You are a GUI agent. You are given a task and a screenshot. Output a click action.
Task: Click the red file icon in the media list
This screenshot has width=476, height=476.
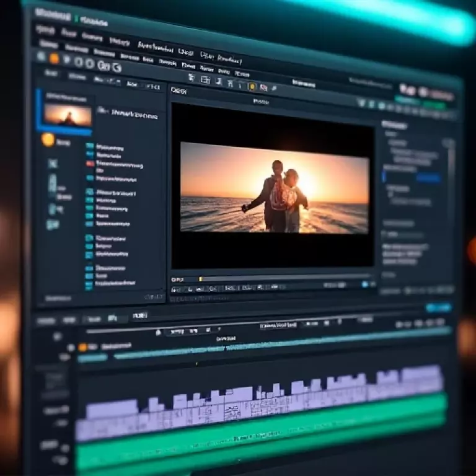tap(90, 164)
